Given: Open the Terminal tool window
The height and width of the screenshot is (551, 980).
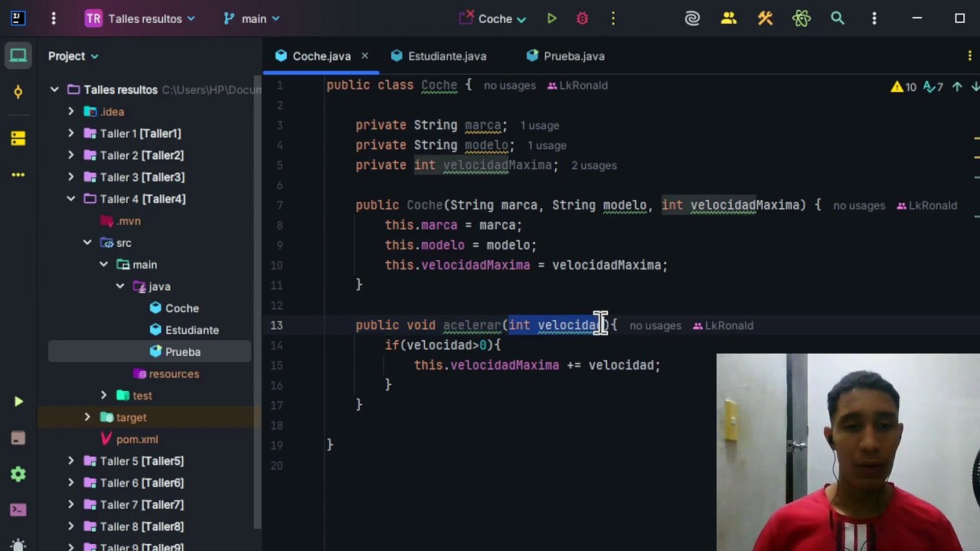Looking at the screenshot, I should click(18, 510).
